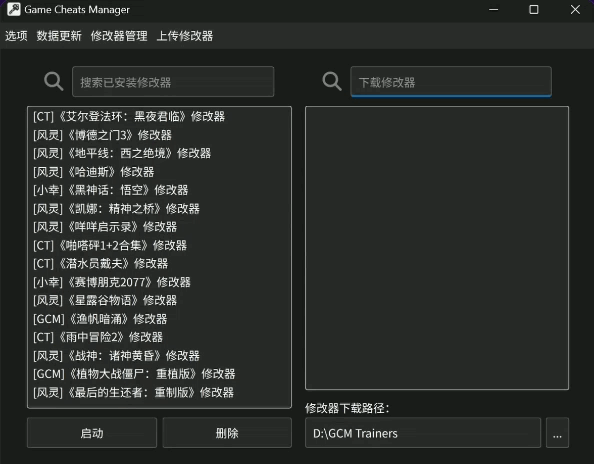Open the 上传修改器 menu
Screen dimensions: 594x464
click(x=185, y=36)
